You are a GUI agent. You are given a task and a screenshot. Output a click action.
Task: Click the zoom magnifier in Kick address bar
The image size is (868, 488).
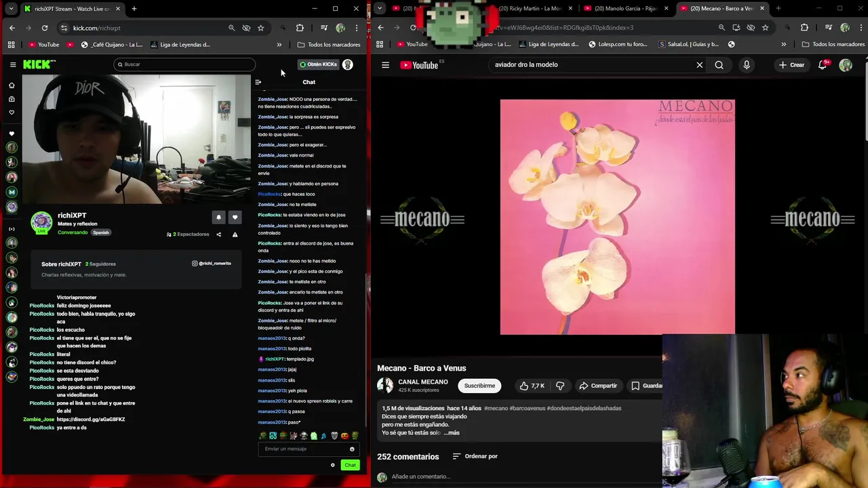[232, 28]
